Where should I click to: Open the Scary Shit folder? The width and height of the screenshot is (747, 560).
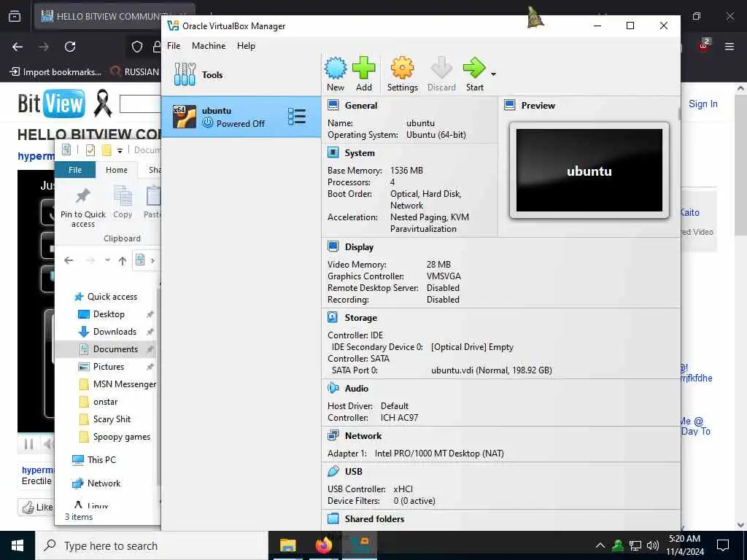112,419
